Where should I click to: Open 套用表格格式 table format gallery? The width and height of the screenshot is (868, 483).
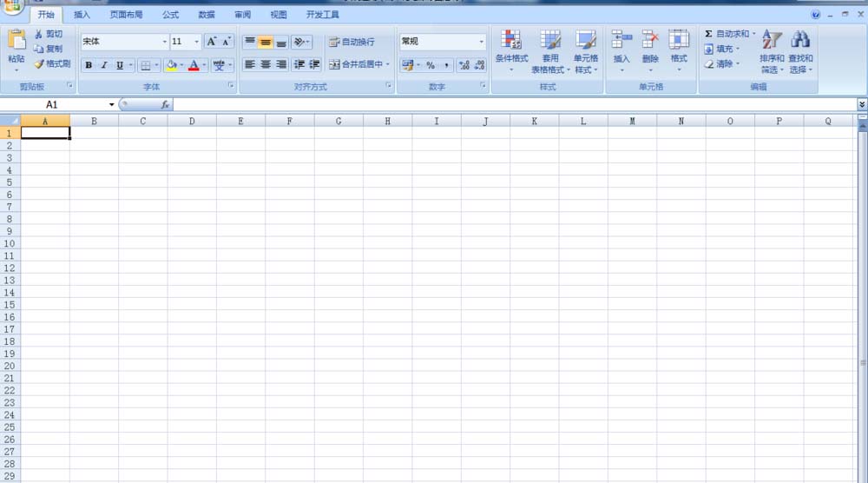click(550, 52)
